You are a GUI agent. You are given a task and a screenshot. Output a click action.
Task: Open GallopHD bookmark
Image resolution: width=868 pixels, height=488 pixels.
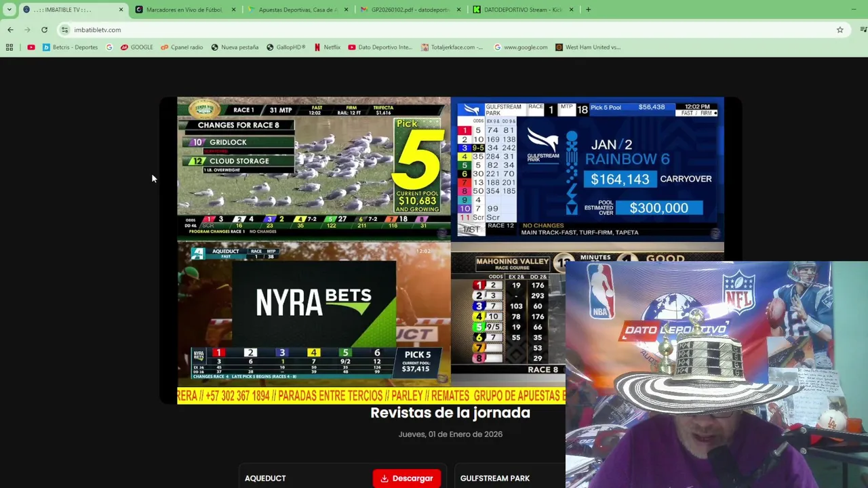tap(286, 47)
